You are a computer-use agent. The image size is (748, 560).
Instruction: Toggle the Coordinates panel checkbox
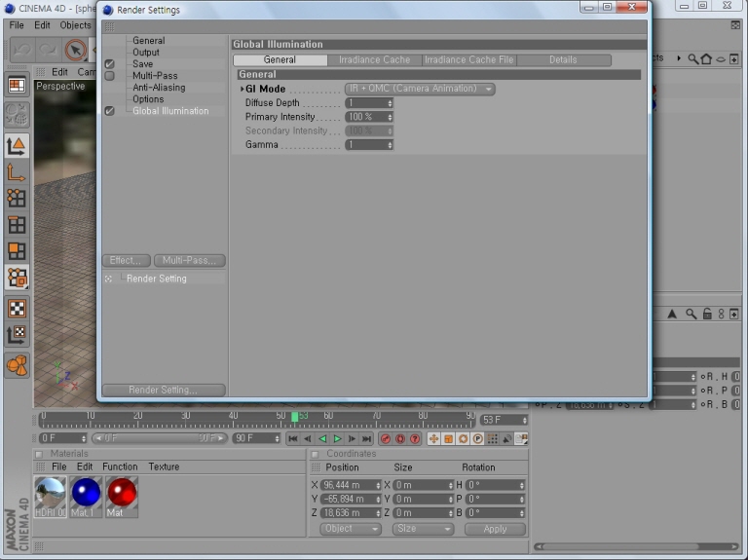[x=315, y=454]
